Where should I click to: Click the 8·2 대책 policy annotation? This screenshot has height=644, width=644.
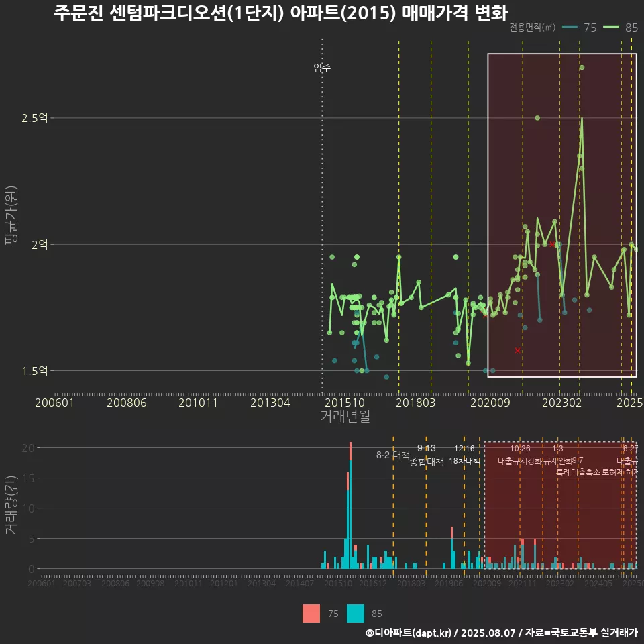[x=392, y=455]
